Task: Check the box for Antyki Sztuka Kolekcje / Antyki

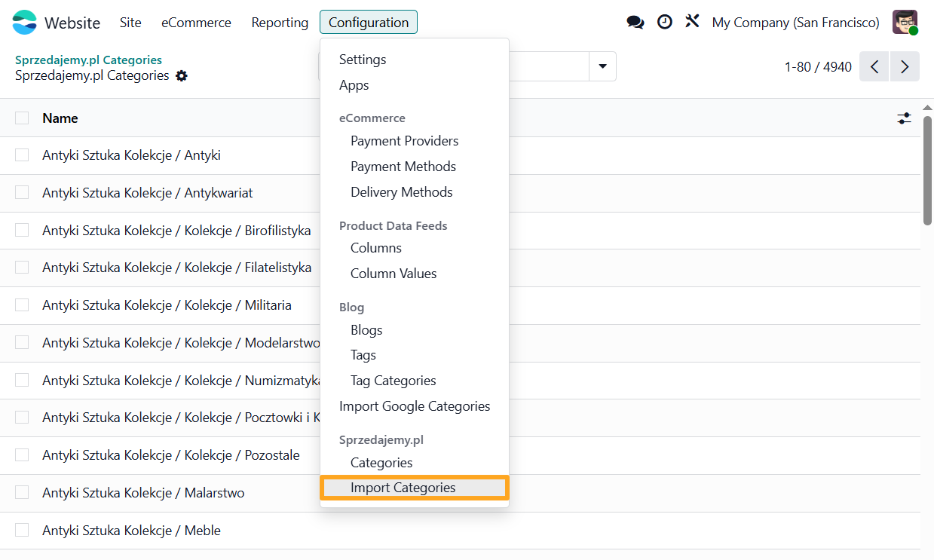Action: (x=22, y=155)
